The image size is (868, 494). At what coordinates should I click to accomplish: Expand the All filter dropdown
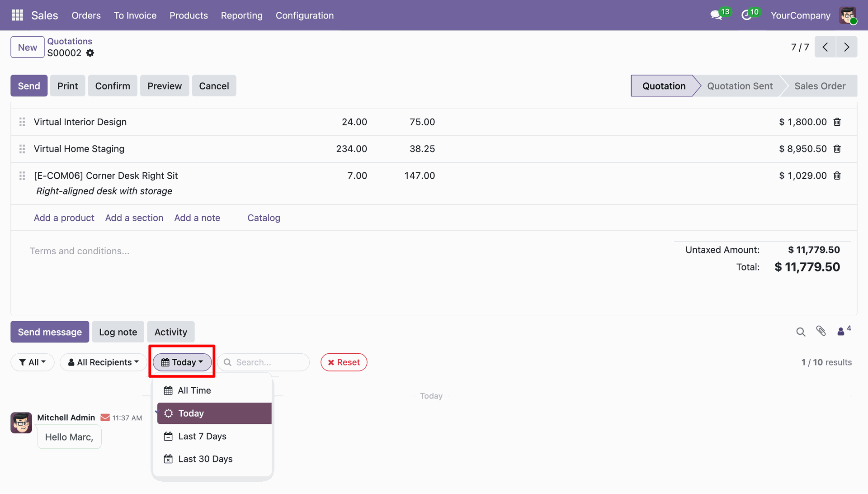(x=32, y=362)
